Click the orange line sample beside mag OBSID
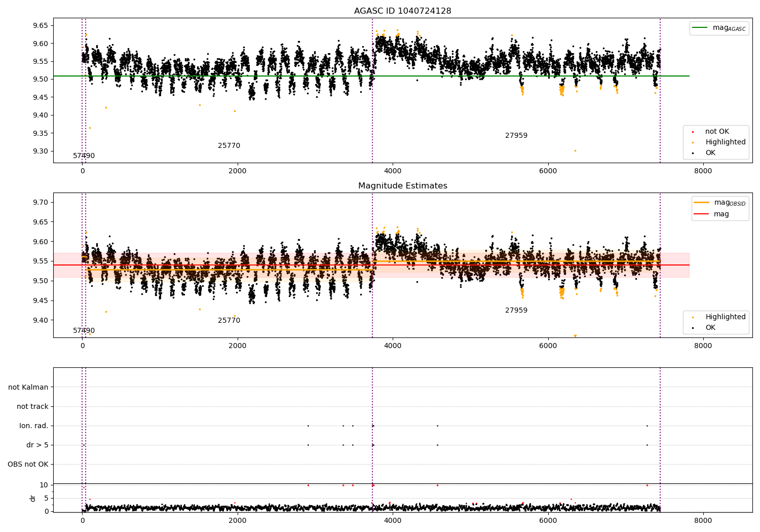The height and width of the screenshot is (532, 760). point(702,203)
